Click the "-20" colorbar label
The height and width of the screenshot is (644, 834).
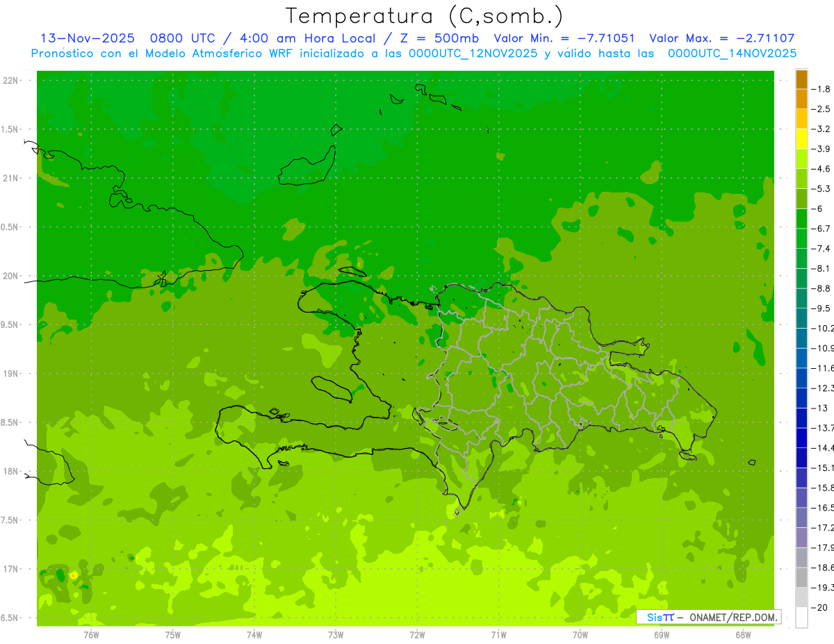[x=820, y=607]
